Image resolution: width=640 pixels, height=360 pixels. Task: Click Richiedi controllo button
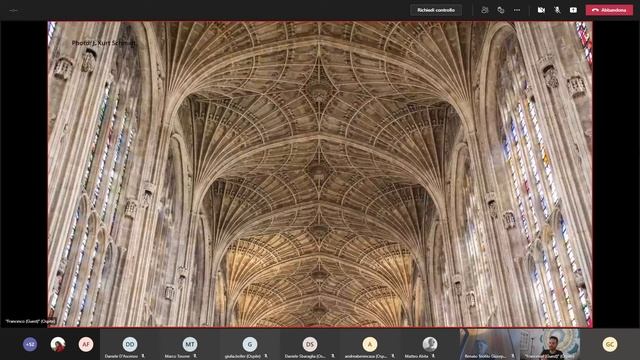tap(436, 10)
